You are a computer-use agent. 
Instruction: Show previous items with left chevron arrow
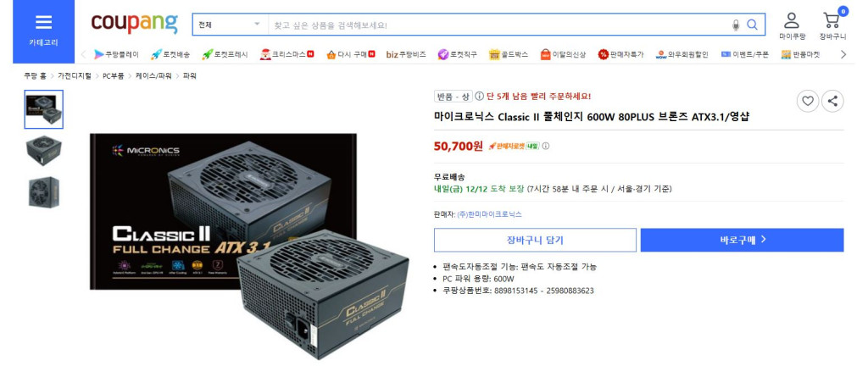84,54
